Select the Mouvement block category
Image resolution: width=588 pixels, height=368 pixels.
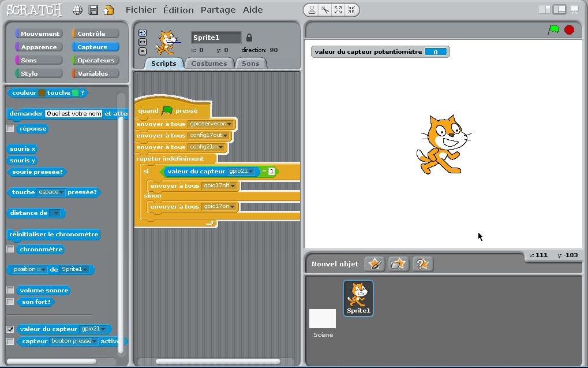[39, 34]
